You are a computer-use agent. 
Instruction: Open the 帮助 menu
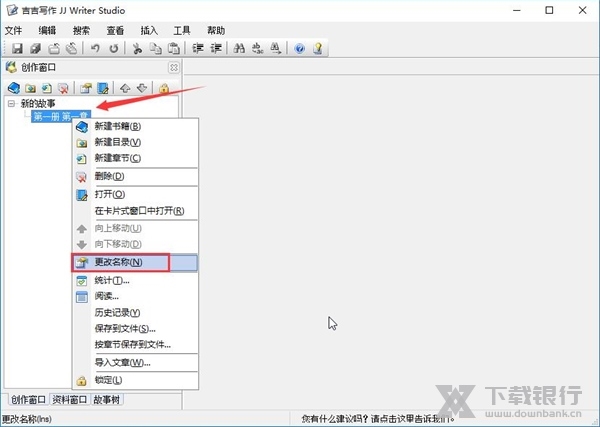coord(216,31)
